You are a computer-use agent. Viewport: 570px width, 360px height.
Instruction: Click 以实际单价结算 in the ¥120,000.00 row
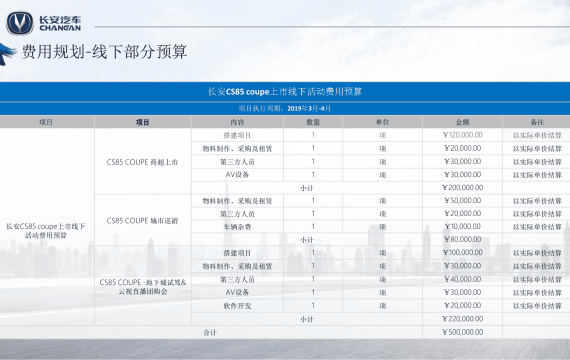[537, 135]
